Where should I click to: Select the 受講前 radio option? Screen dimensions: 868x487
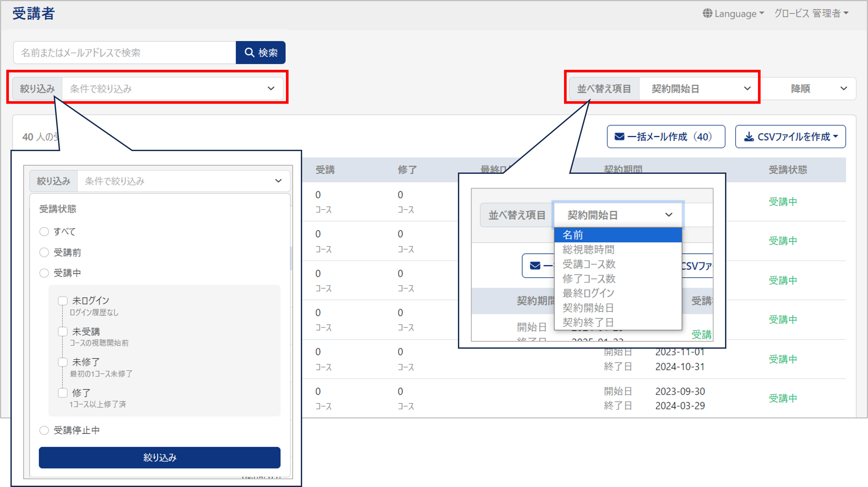coord(44,253)
